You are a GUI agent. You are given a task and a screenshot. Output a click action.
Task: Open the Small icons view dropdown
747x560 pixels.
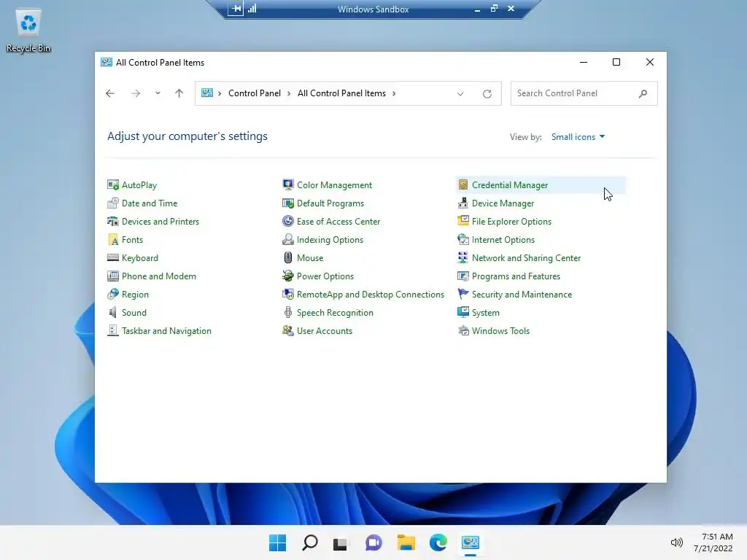pyautogui.click(x=578, y=136)
